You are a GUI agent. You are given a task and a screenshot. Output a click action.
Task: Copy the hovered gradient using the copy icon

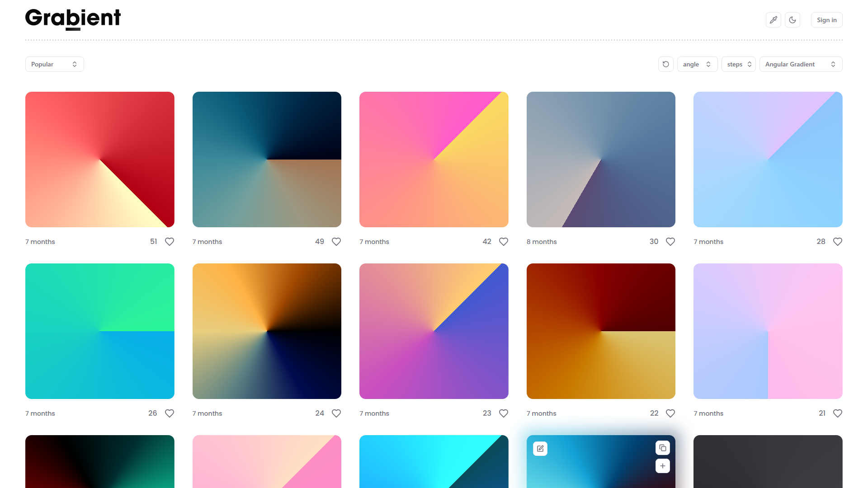(x=662, y=447)
